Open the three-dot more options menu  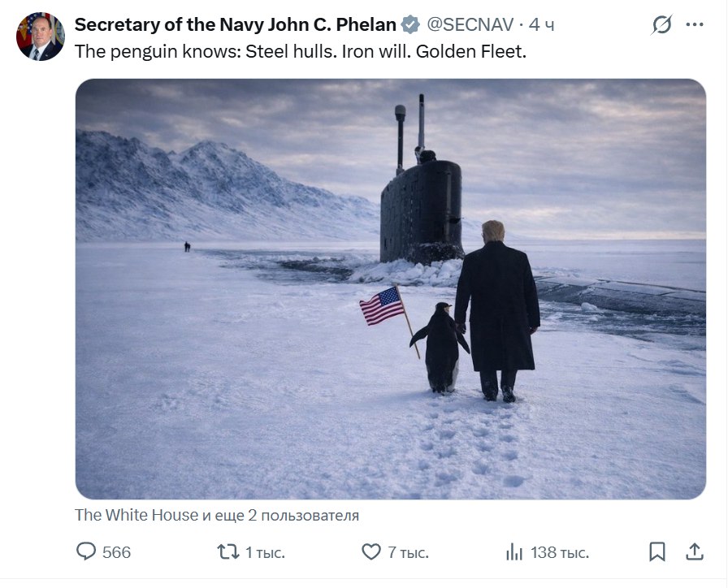coord(695,25)
